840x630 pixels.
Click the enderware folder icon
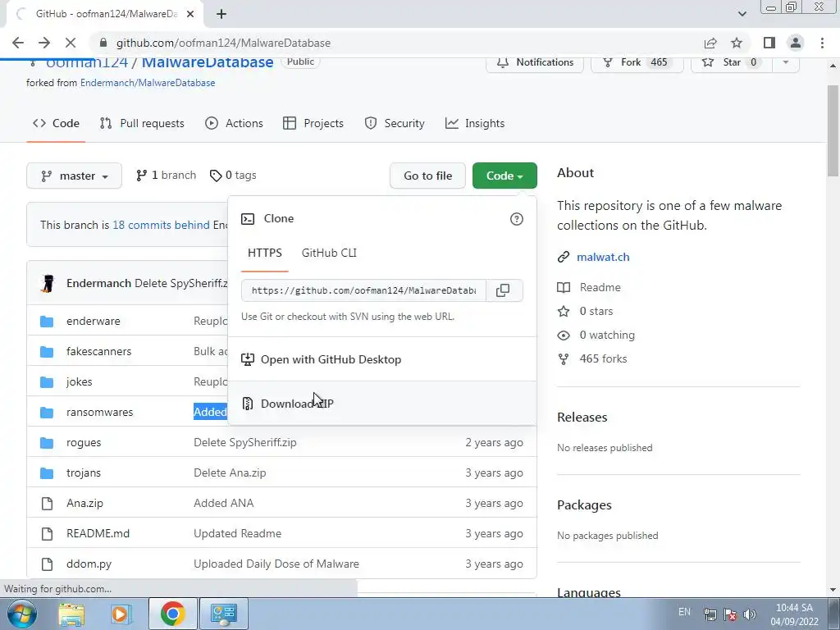tap(47, 322)
